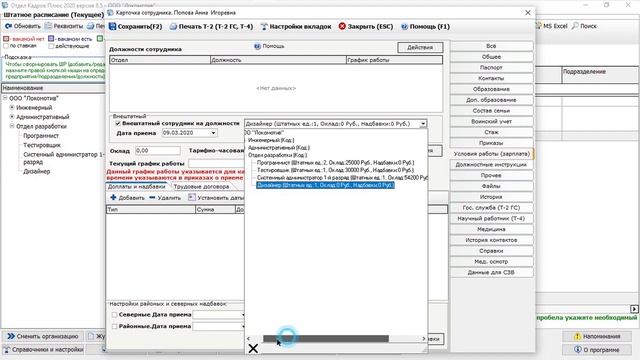Click the Оклад salary input field
This screenshot has width=640, height=360.
click(x=158, y=151)
